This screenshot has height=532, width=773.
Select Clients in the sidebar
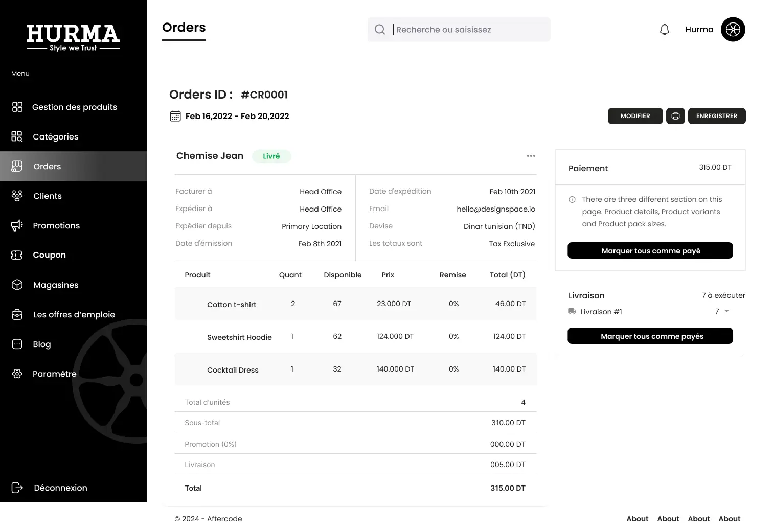48,196
